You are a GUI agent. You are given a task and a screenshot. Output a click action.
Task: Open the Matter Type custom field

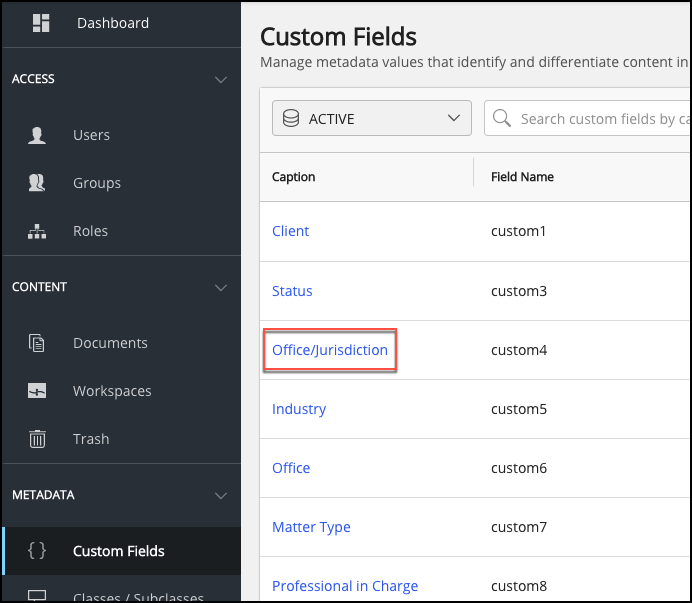[311, 527]
